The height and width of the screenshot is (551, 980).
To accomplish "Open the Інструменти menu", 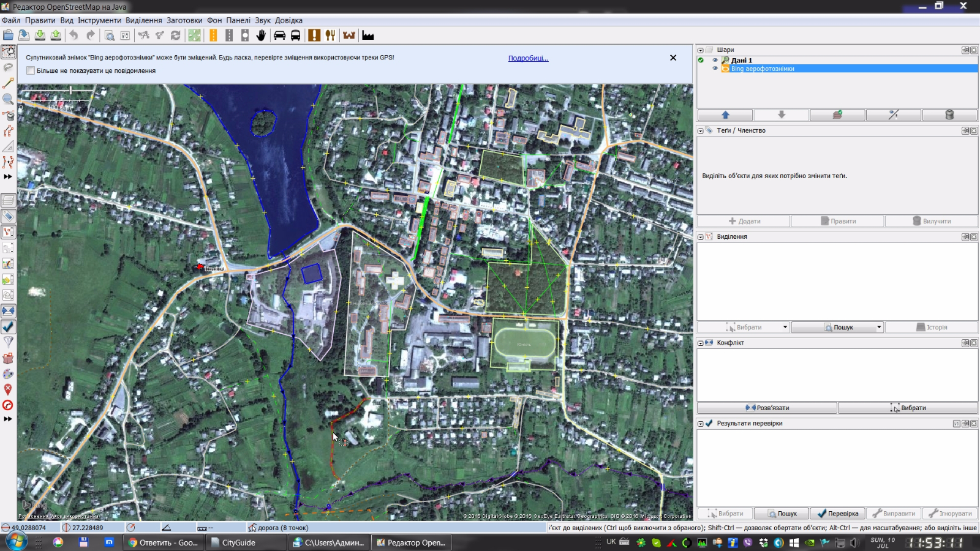I will point(99,20).
